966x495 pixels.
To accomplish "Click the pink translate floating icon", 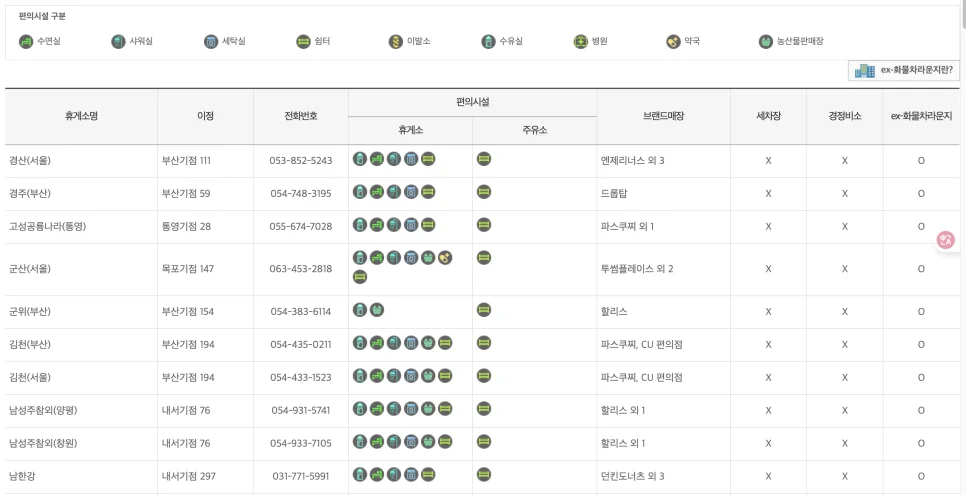I will click(946, 240).
